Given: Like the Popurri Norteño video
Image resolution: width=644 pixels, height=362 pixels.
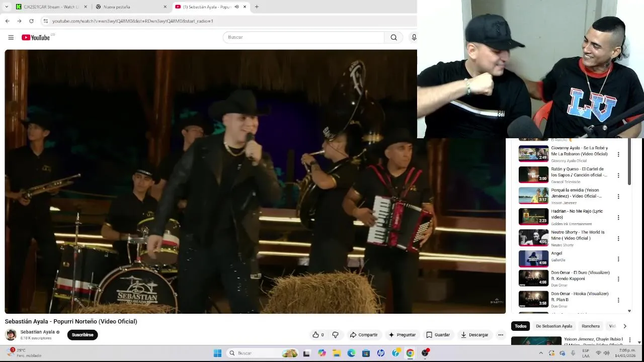Looking at the screenshot, I should 318,335.
